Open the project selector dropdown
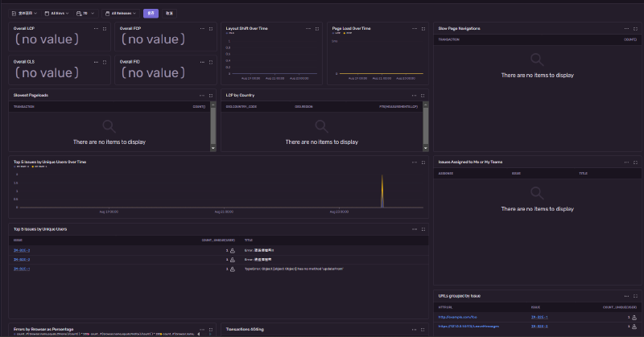Image resolution: width=644 pixels, height=337 pixels. (25, 14)
